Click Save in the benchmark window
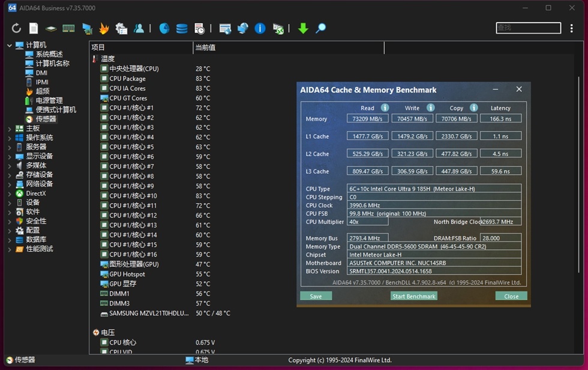The image size is (588, 370). coord(316,296)
